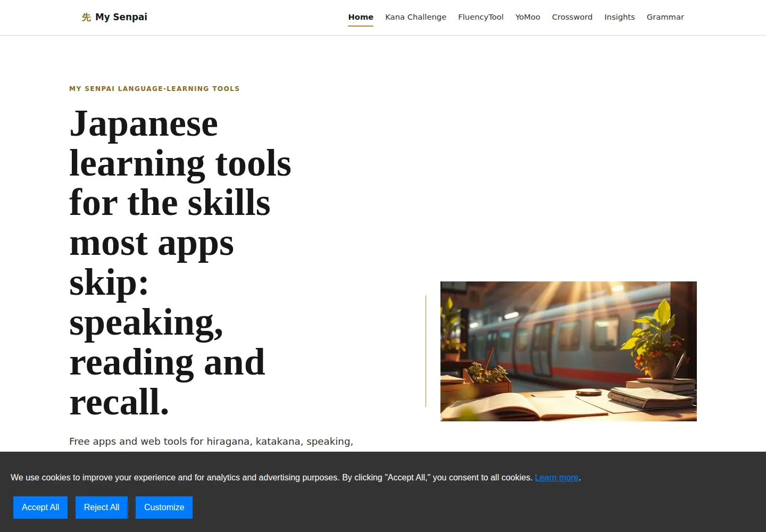Open the Home navigation link
Viewport: 766px width, 532px height.
(x=361, y=17)
